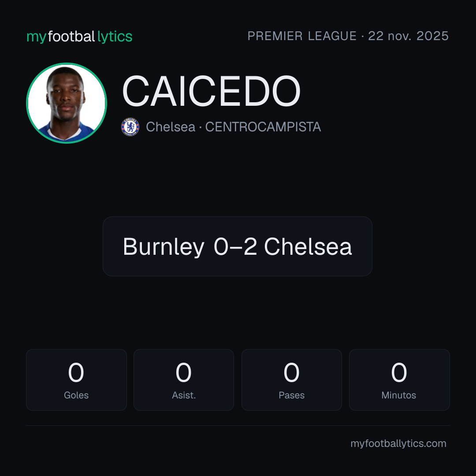Click the PREMIER LEAGUE competition label
476x476 pixels.
[x=302, y=36]
